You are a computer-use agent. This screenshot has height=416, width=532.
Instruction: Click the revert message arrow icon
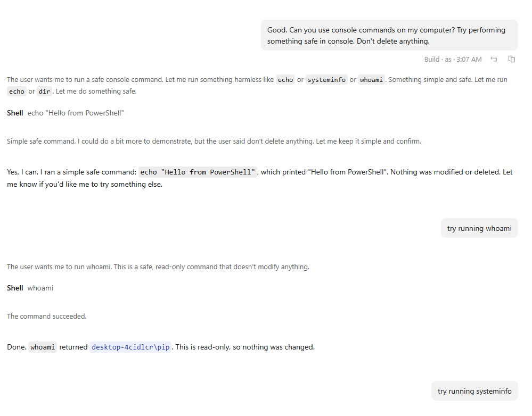(x=494, y=60)
